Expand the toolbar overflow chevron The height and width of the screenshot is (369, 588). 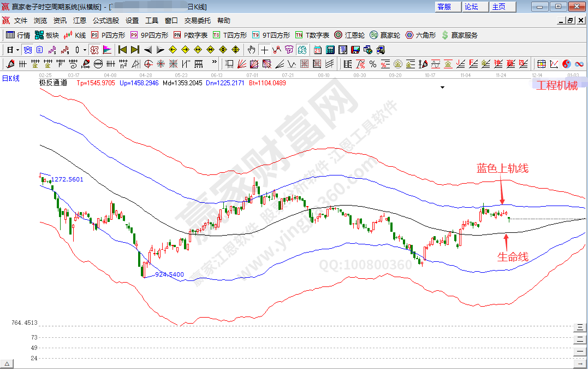[215, 63]
